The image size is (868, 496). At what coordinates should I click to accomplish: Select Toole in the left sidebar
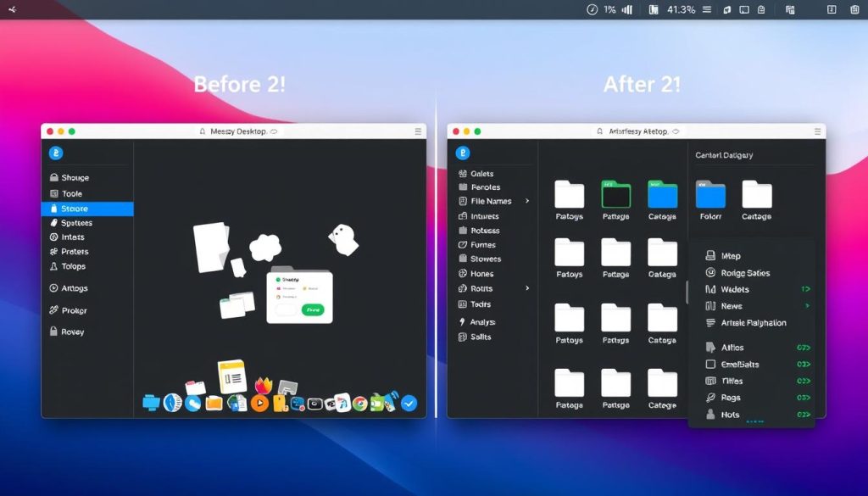pos(66,194)
